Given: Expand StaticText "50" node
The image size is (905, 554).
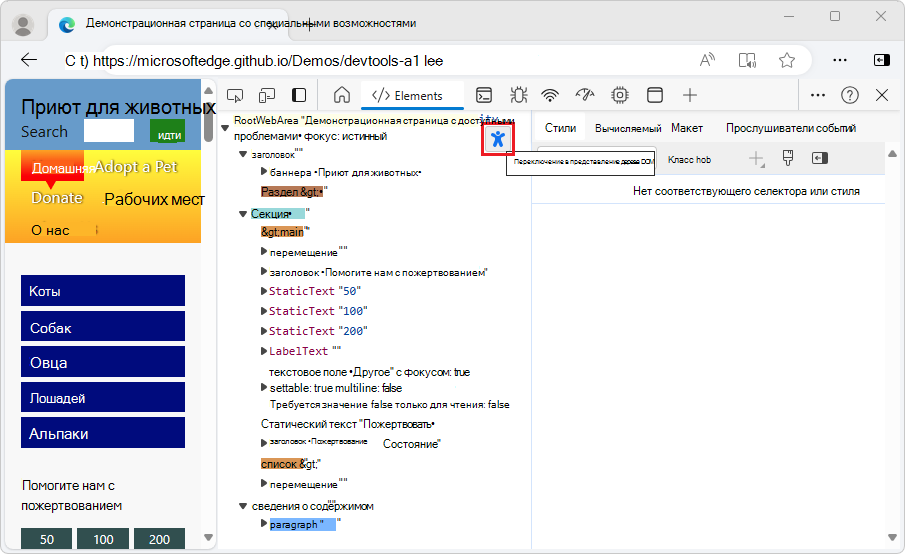Looking at the screenshot, I should [264, 291].
